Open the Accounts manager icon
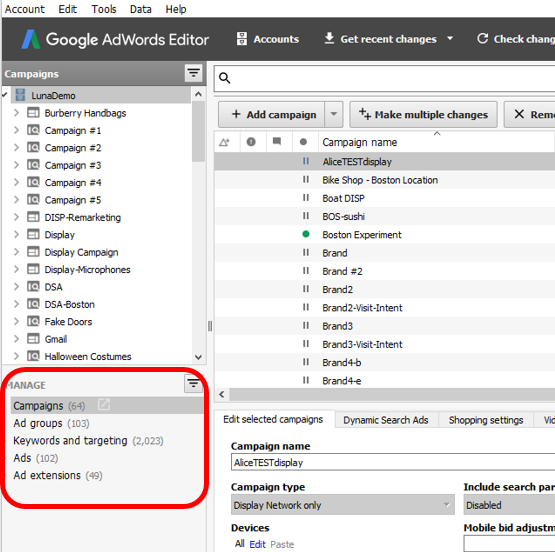 click(x=242, y=39)
